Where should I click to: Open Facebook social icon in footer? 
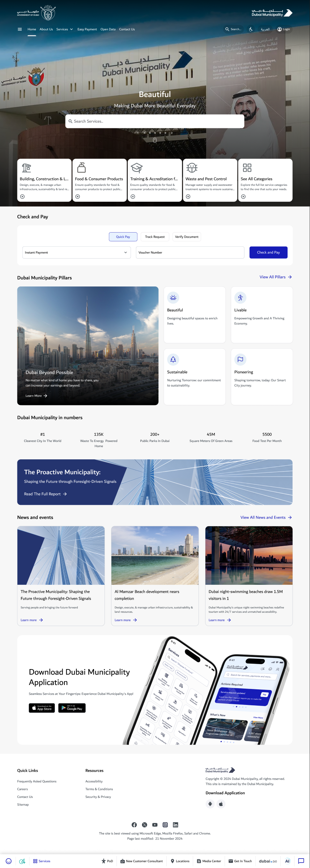pyautogui.click(x=134, y=825)
